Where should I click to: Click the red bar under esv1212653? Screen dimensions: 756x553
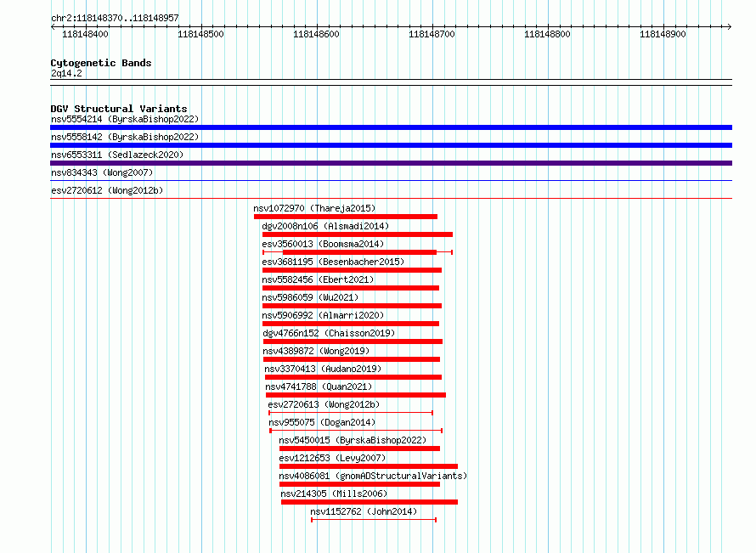click(x=369, y=466)
